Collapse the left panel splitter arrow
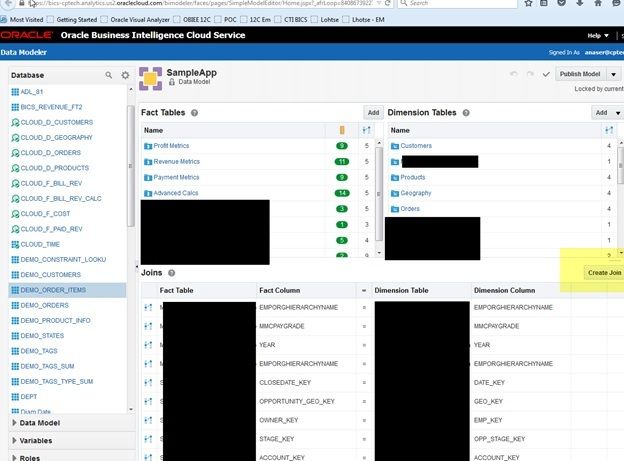 point(137,266)
